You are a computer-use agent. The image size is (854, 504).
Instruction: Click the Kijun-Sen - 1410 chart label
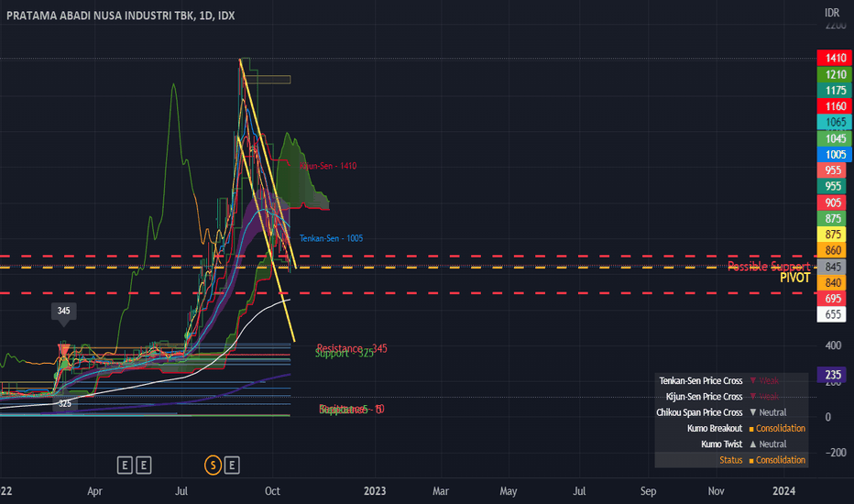pyautogui.click(x=328, y=166)
